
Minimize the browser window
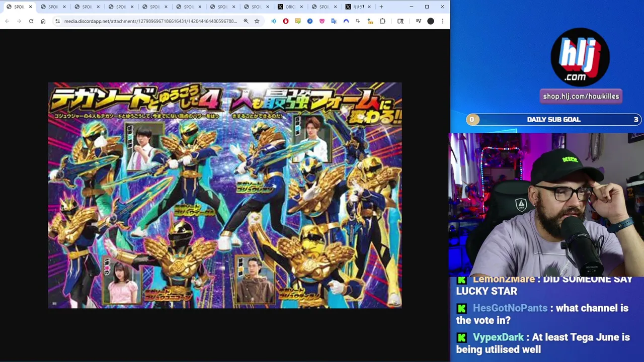pos(411,7)
